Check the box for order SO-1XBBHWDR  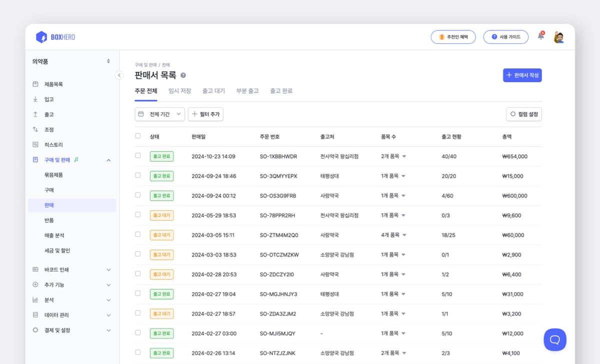(x=138, y=156)
